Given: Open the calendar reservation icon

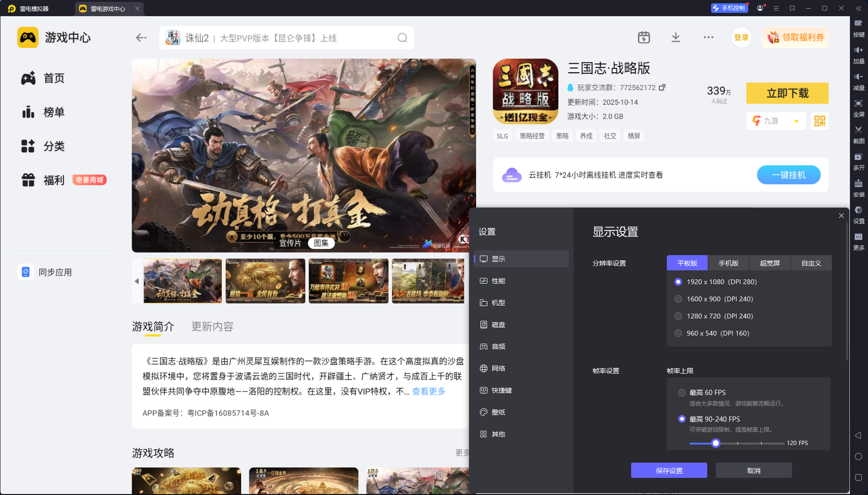Looking at the screenshot, I should pyautogui.click(x=644, y=38).
